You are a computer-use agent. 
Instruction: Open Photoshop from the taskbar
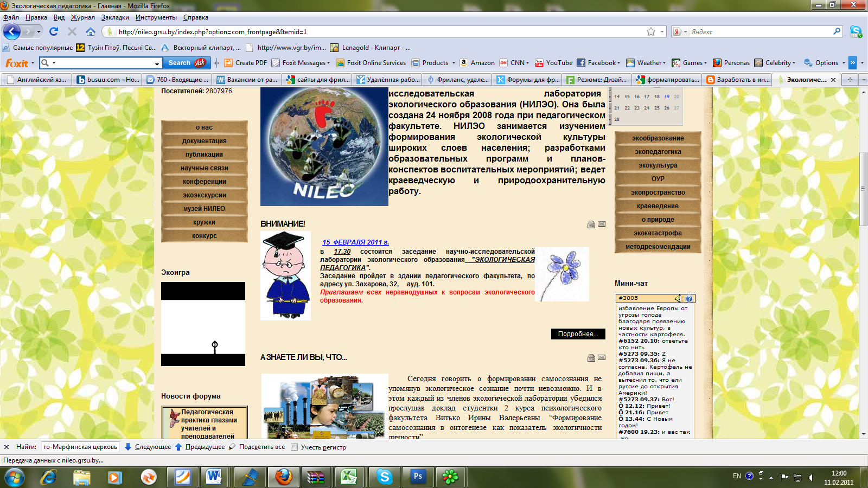[418, 477]
